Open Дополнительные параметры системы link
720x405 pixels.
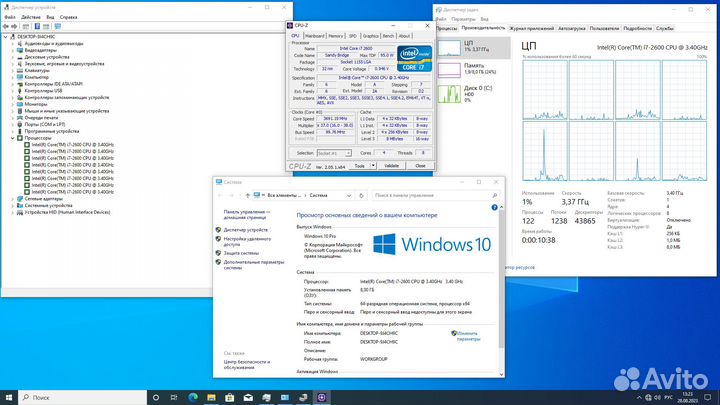click(254, 265)
